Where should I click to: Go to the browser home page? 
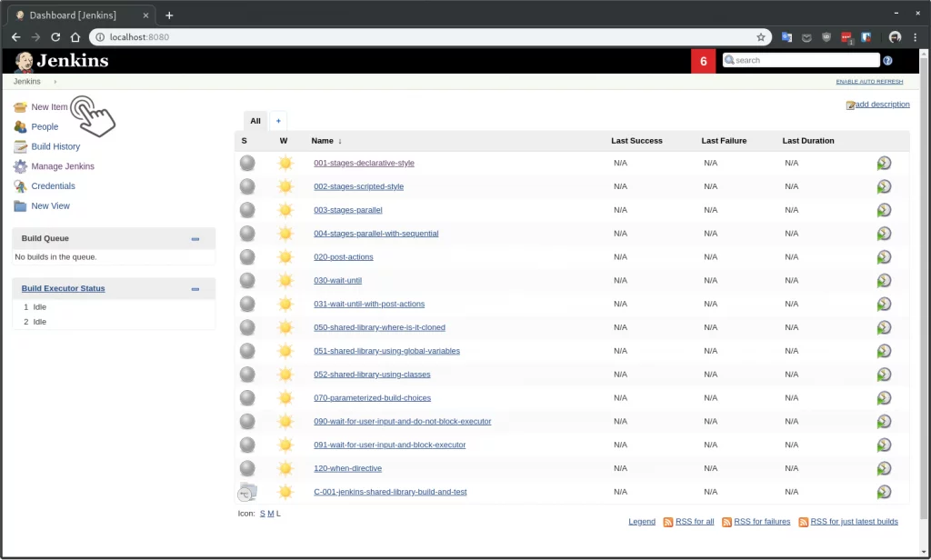tap(75, 37)
